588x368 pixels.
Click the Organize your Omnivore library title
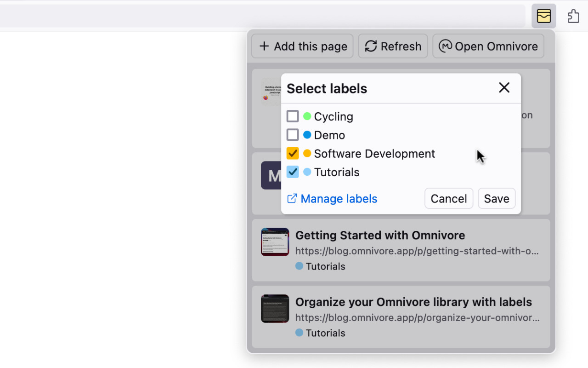[413, 302]
